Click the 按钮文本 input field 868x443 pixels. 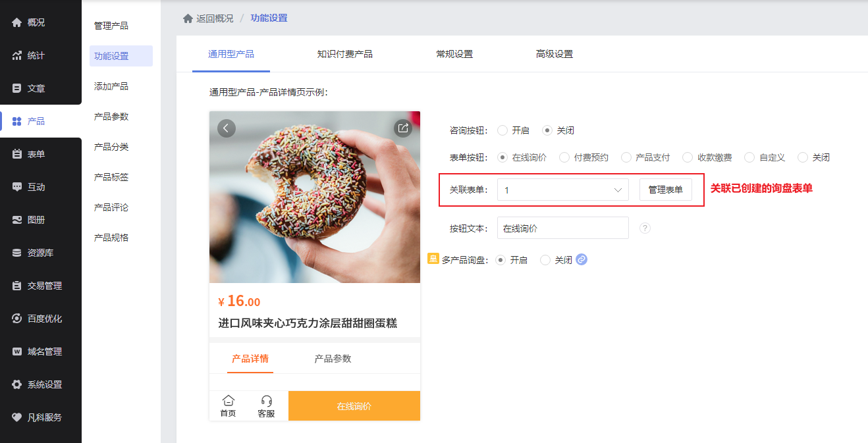coord(563,228)
